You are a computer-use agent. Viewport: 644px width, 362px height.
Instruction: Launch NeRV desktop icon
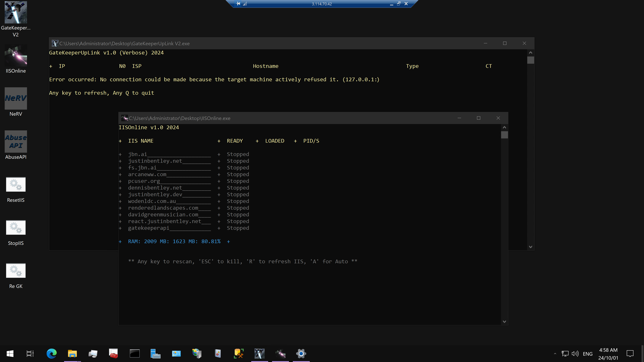pyautogui.click(x=15, y=102)
